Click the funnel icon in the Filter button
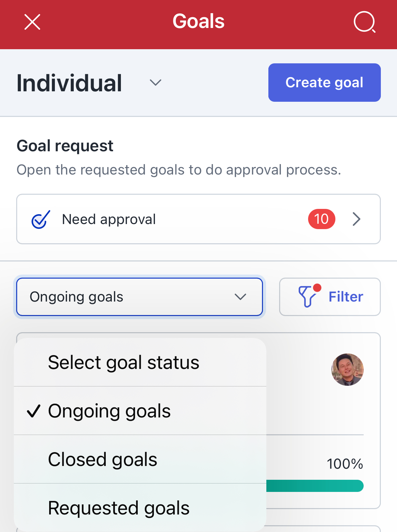The image size is (397, 532). pyautogui.click(x=307, y=296)
